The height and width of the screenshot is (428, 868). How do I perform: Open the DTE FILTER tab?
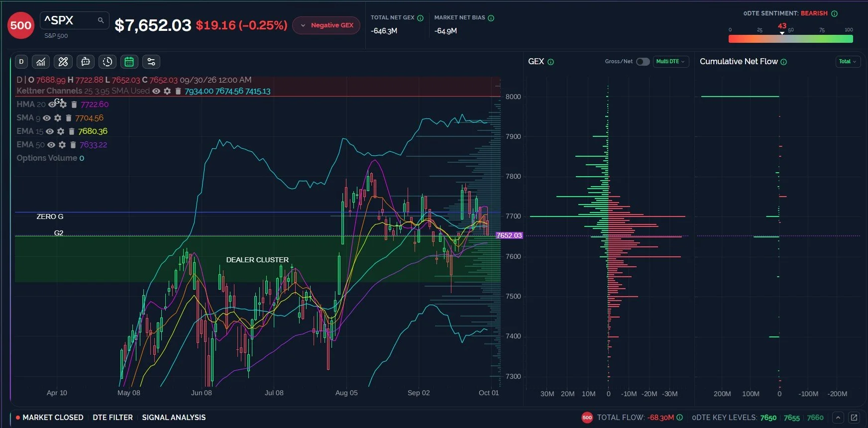[112, 418]
